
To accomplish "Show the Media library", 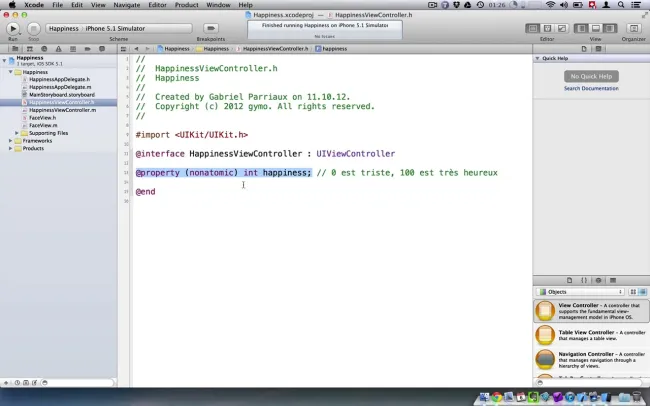I will point(613,280).
